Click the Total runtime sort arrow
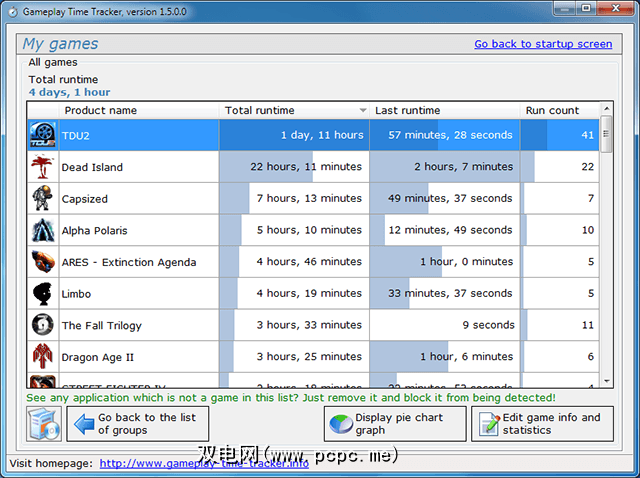640x478 pixels. (362, 110)
